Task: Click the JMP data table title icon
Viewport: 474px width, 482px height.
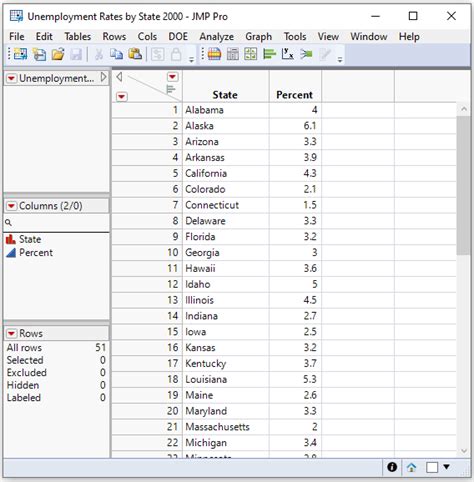Action: (x=16, y=16)
